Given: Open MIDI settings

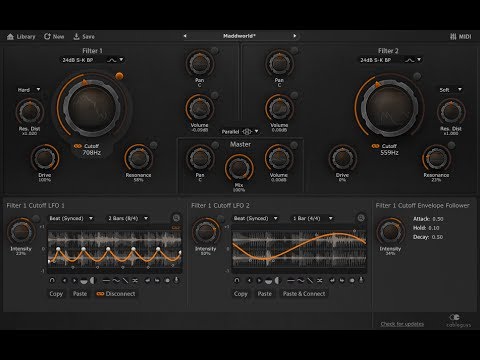Looking at the screenshot, I should tap(461, 37).
